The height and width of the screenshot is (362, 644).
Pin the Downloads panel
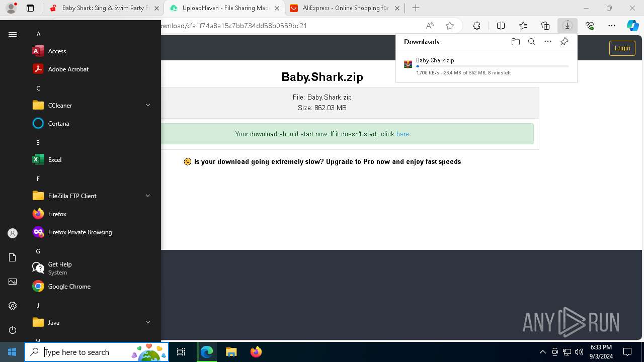coord(564,42)
